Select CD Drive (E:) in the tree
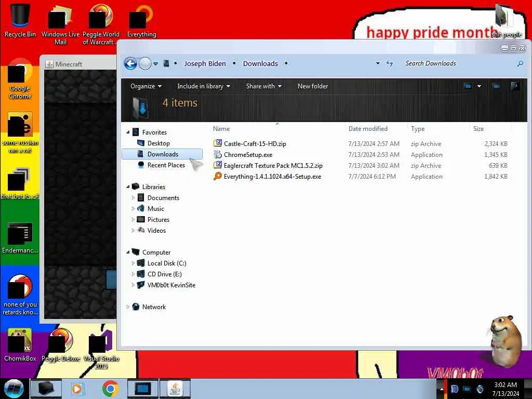 tap(164, 274)
